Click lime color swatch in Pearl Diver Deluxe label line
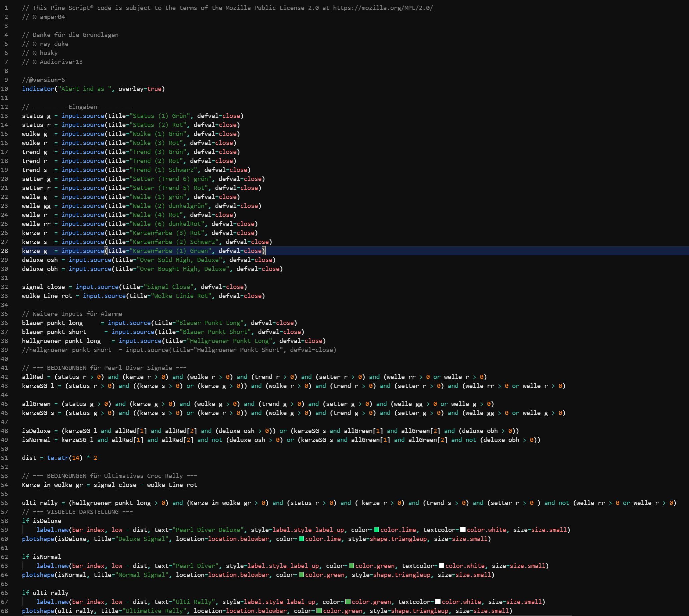This screenshot has width=689, height=616. click(x=376, y=530)
